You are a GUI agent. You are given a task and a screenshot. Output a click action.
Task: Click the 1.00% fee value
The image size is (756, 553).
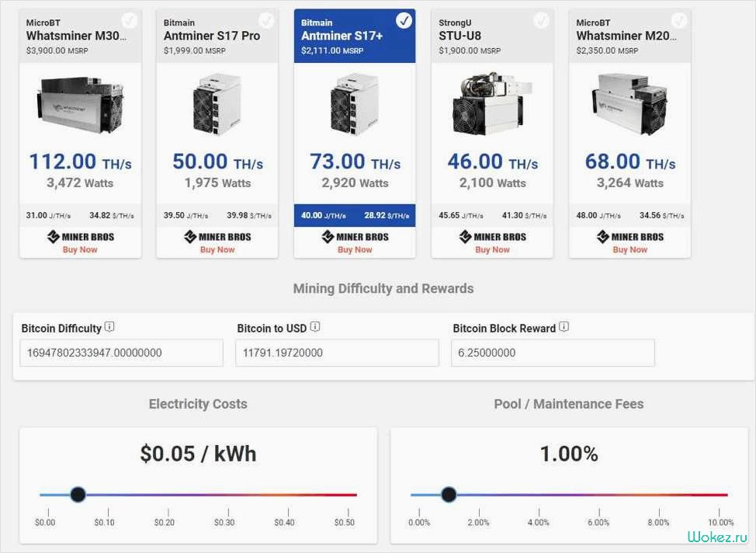click(569, 454)
